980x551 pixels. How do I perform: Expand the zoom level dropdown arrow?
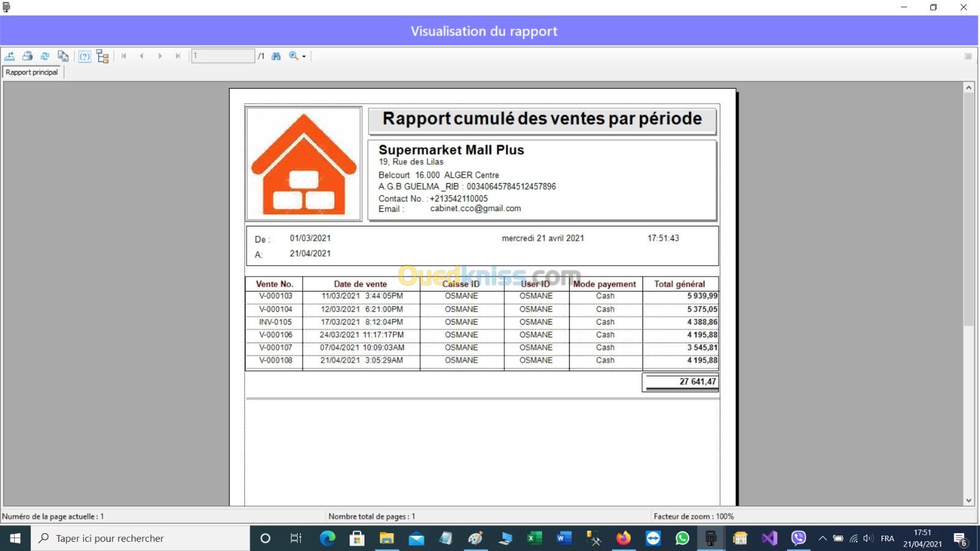coord(304,57)
